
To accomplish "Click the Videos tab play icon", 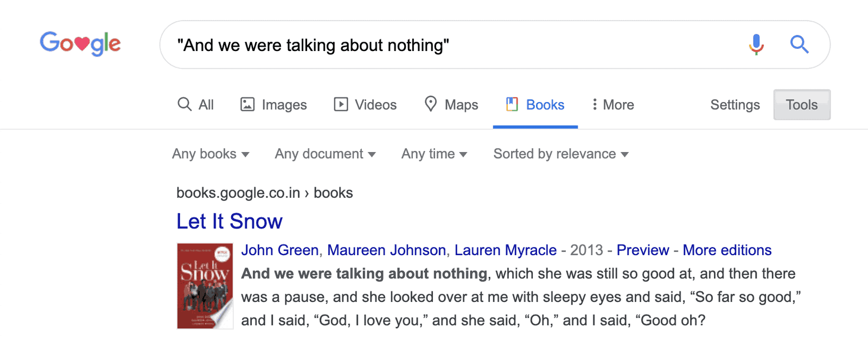I will pyautogui.click(x=341, y=104).
